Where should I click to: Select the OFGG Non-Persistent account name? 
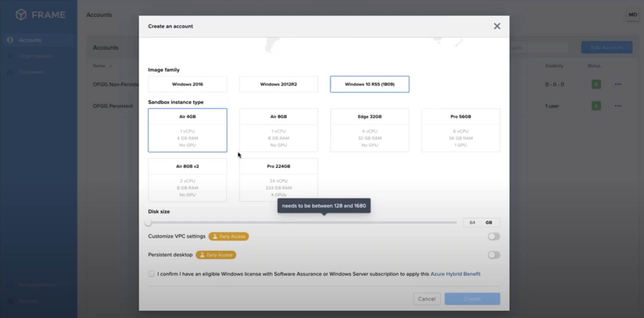coord(116,84)
